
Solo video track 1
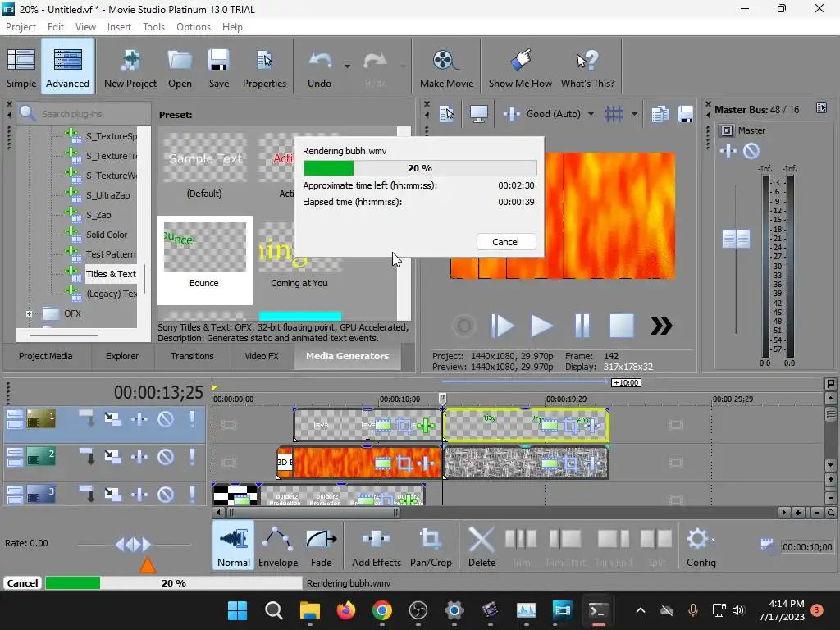(x=192, y=418)
